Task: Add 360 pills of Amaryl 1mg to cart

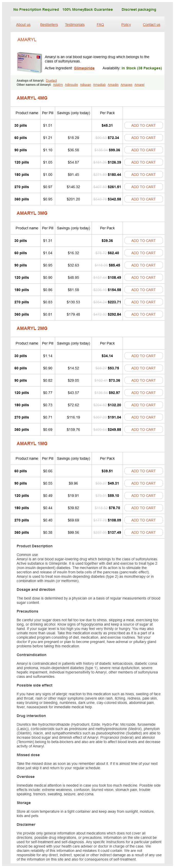Action: point(143,532)
